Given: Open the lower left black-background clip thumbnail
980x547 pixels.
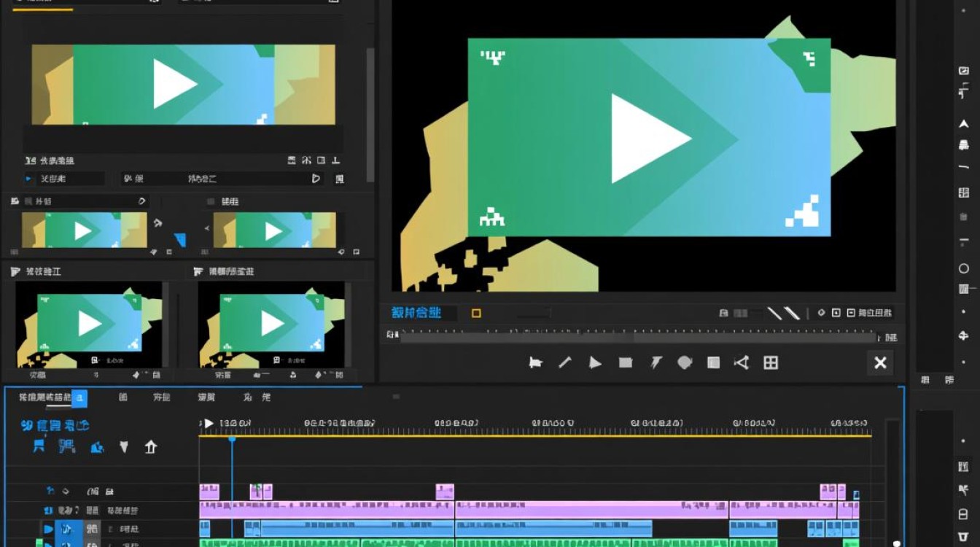Looking at the screenshot, I should point(89,325).
